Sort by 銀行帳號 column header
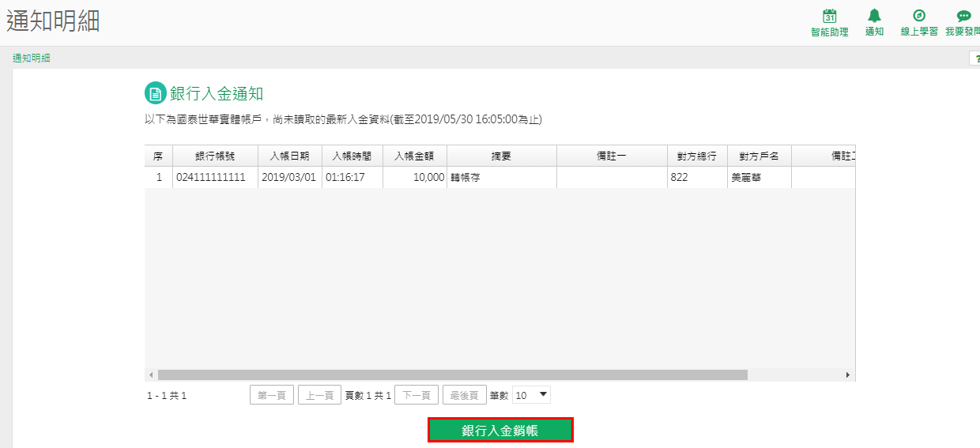 click(215, 156)
